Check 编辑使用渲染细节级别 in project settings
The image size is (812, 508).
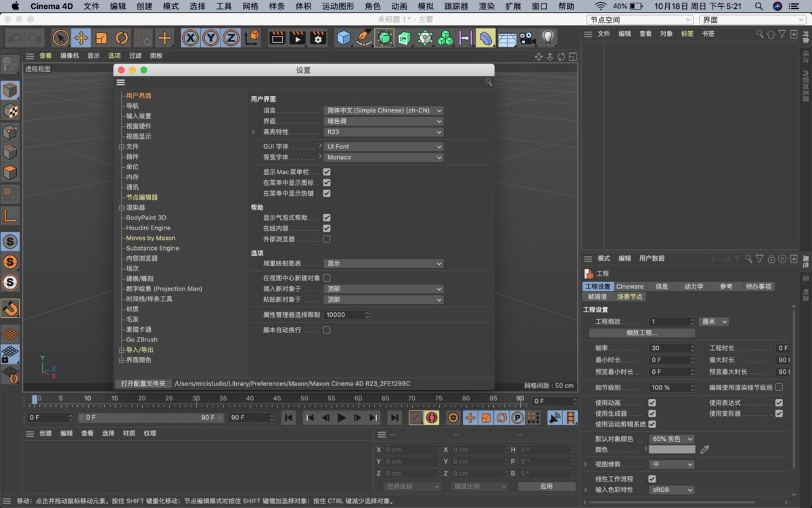click(x=780, y=387)
